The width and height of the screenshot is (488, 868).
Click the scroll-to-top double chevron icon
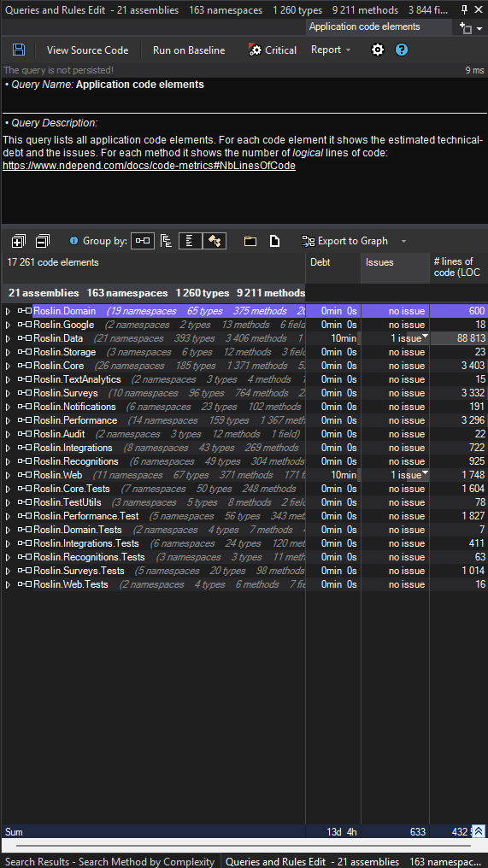pyautogui.click(x=478, y=831)
